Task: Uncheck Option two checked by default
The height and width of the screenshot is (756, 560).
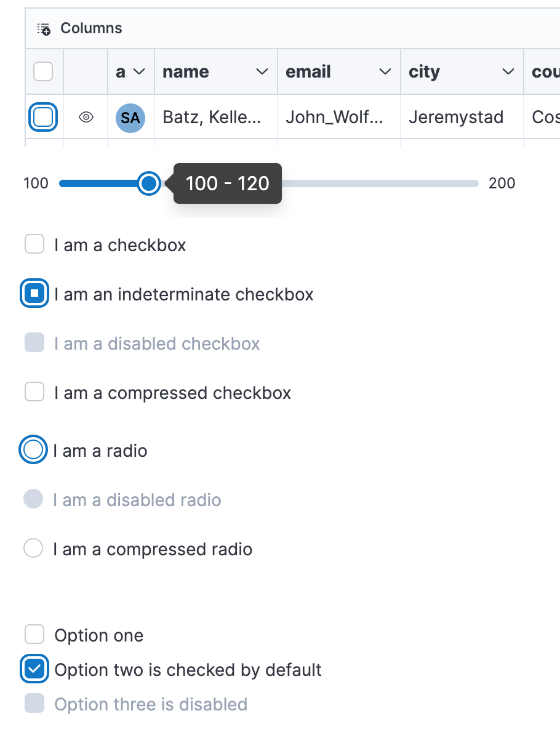Action: point(34,669)
